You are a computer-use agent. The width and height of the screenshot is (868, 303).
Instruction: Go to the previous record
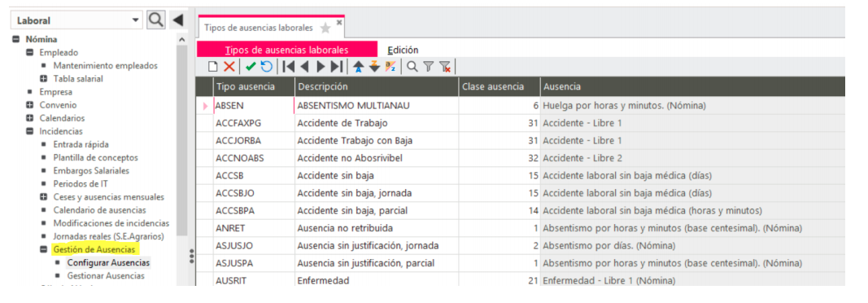pyautogui.click(x=304, y=67)
